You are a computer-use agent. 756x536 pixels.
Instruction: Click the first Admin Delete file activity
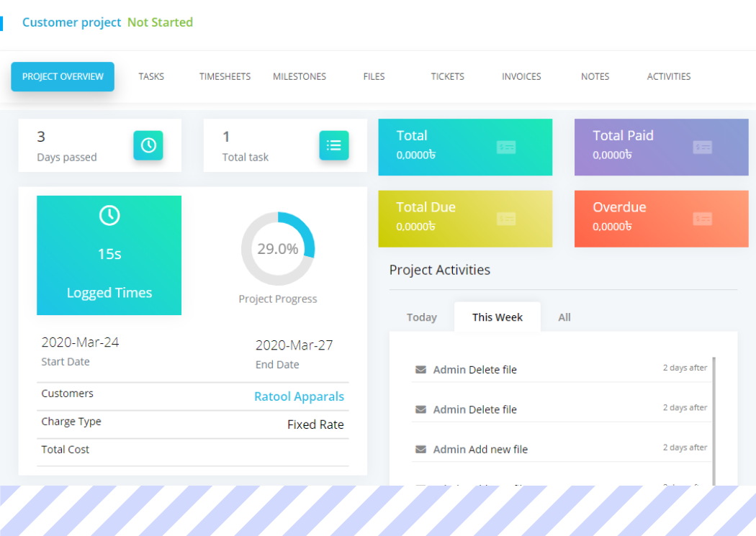(x=474, y=370)
